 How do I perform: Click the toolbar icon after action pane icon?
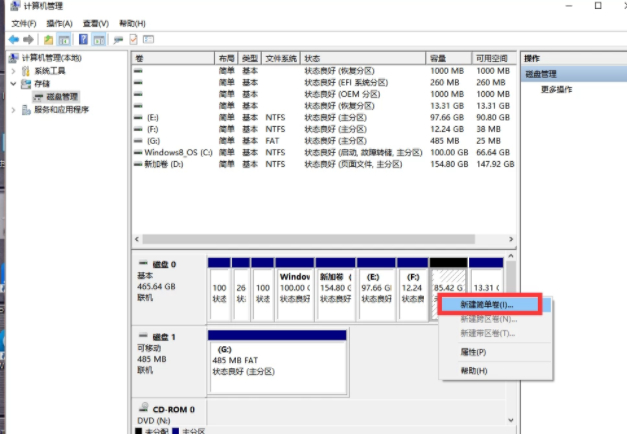(x=118, y=40)
